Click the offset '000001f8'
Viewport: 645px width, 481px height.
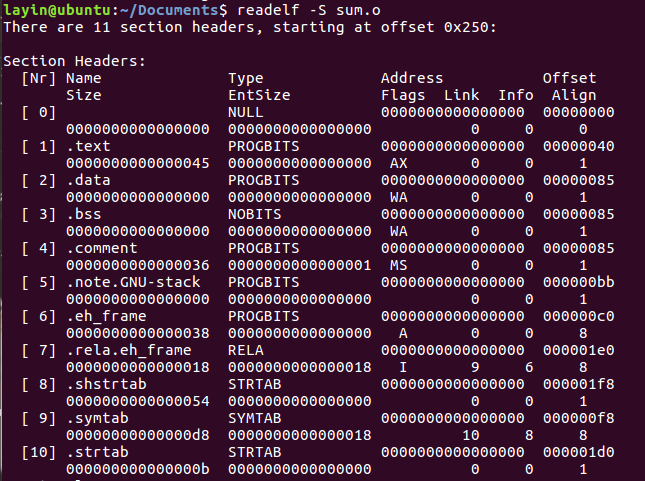[x=578, y=384]
